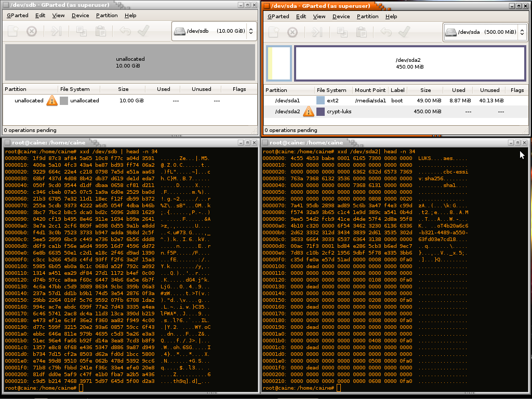Click Mount Point column header in /dev/sda
Screen dimensions: 532x399
pyautogui.click(x=370, y=90)
